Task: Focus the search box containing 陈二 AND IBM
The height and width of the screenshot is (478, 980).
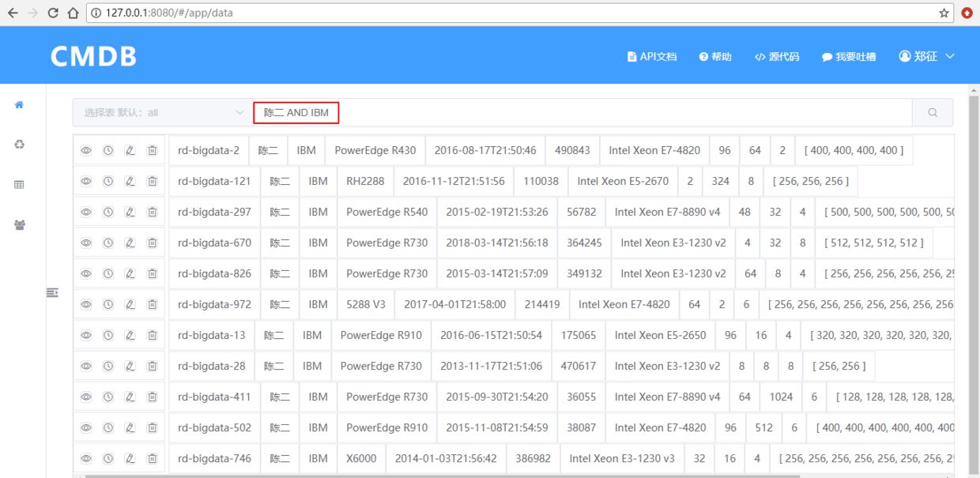Action: (582, 113)
